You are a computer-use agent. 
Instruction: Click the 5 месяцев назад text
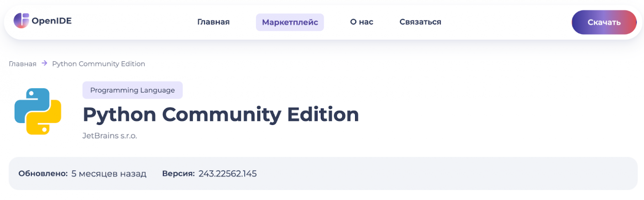(x=109, y=174)
